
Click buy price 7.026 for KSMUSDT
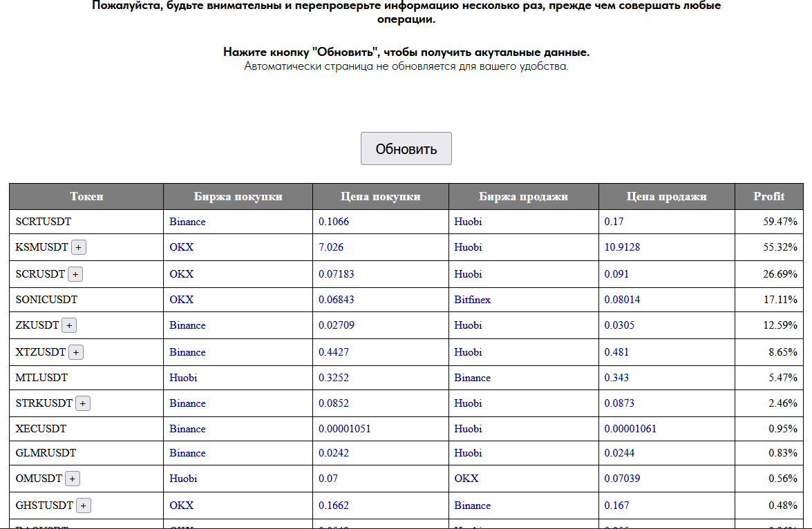(330, 247)
